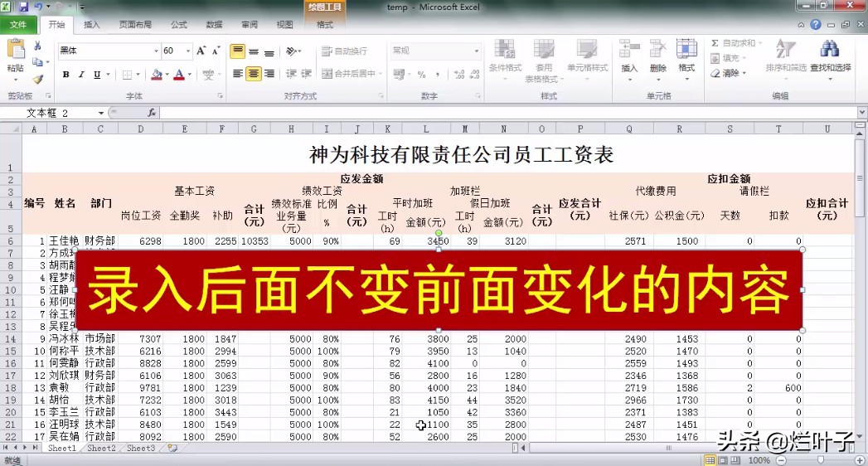Click comma style icon
Screen dimensions: 868x466
tap(438, 74)
